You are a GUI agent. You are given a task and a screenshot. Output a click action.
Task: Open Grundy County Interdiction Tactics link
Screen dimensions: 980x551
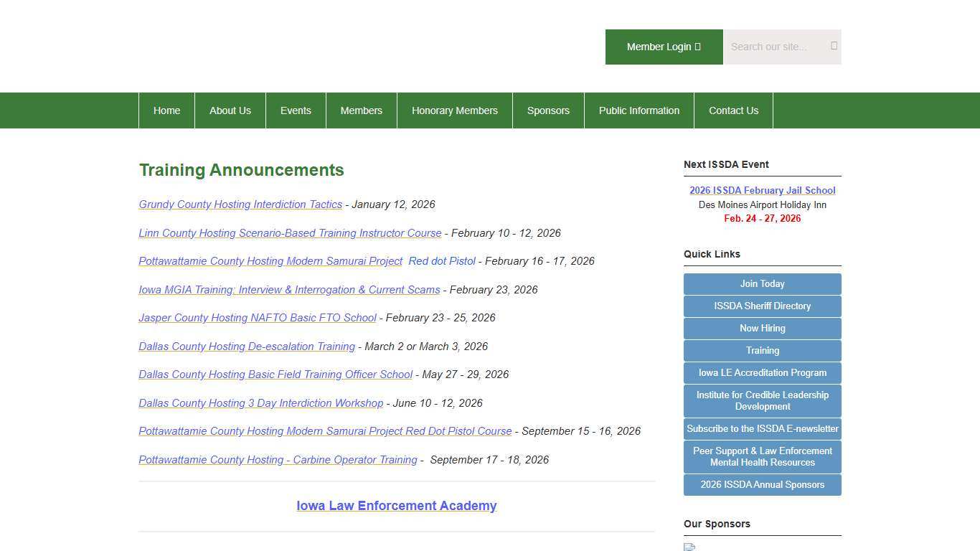pyautogui.click(x=240, y=204)
